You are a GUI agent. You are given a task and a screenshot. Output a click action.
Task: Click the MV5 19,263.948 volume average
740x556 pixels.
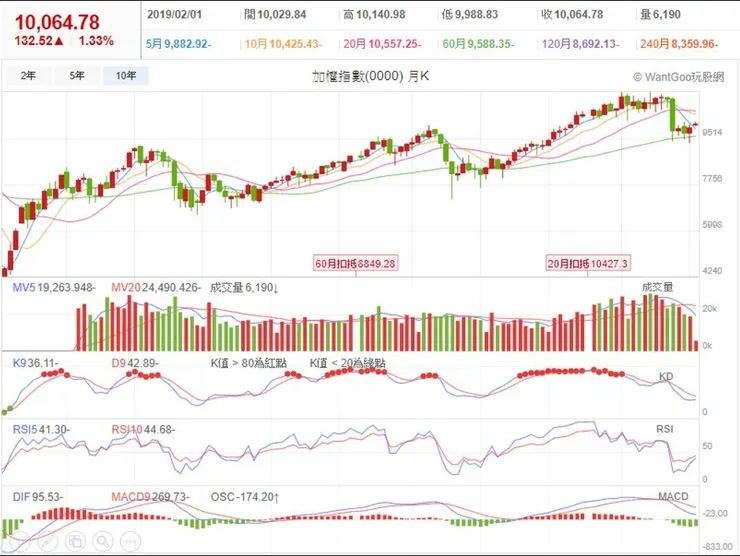pos(54,287)
